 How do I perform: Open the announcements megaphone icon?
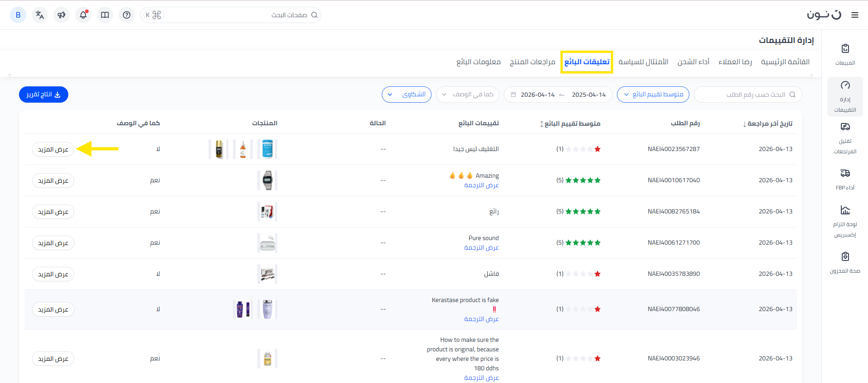coord(62,15)
